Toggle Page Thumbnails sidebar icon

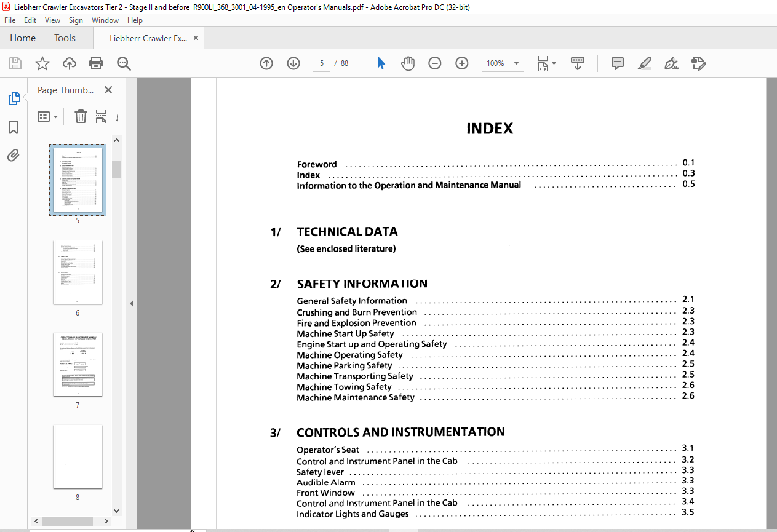coord(14,98)
